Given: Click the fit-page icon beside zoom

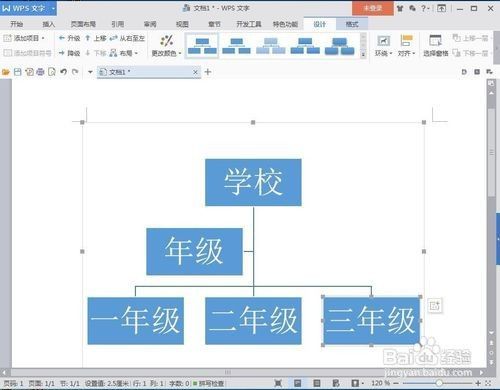Looking at the screenshot, I should pyautogui.click(x=489, y=384).
